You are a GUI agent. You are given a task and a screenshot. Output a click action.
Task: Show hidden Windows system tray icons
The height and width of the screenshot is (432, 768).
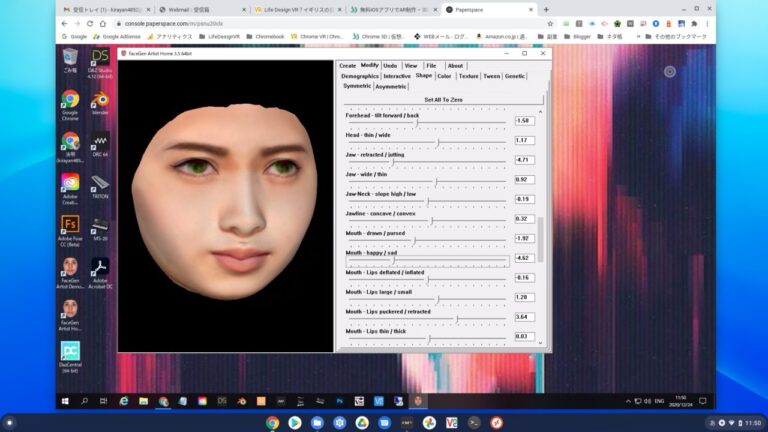[x=628, y=401]
